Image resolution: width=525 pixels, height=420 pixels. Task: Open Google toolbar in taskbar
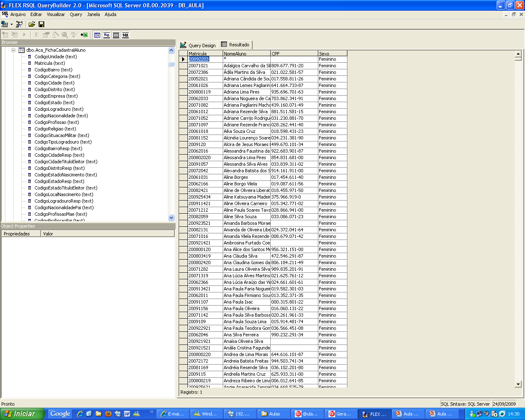[60, 414]
